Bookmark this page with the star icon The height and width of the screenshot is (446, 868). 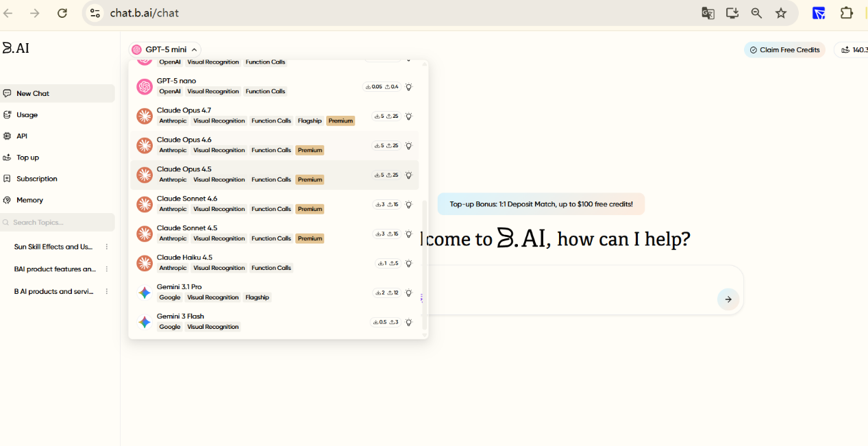coord(781,13)
